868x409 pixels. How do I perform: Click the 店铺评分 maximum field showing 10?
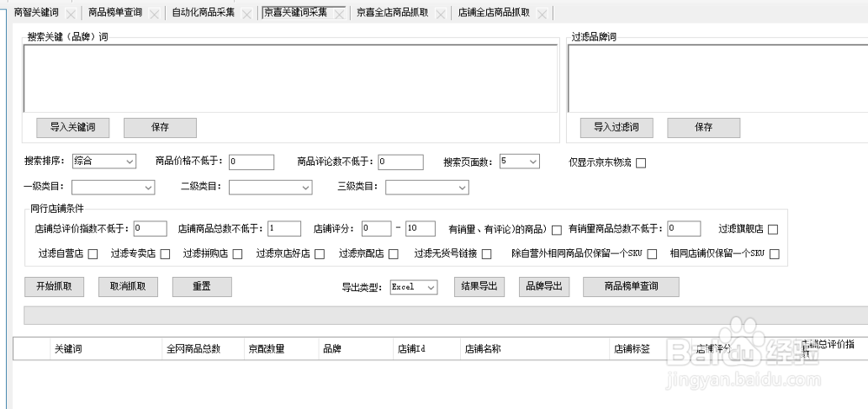(420, 228)
